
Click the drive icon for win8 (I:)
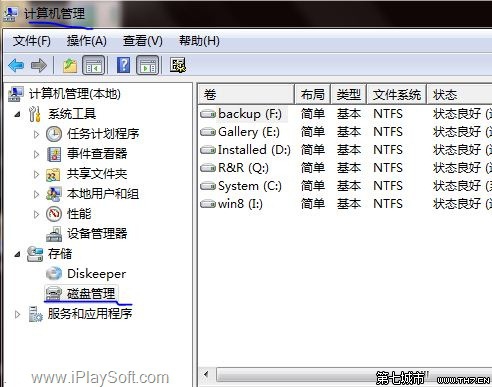click(x=208, y=204)
